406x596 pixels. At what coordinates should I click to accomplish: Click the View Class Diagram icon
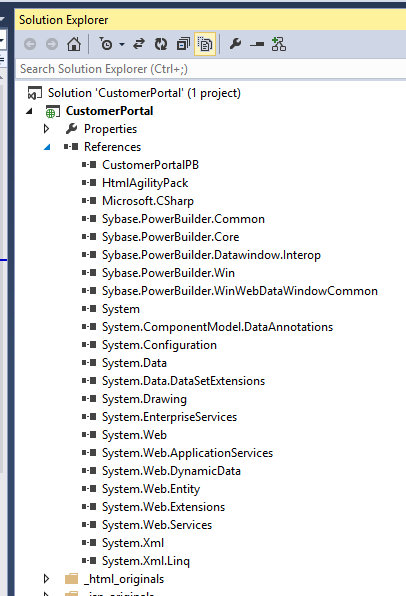(x=279, y=44)
